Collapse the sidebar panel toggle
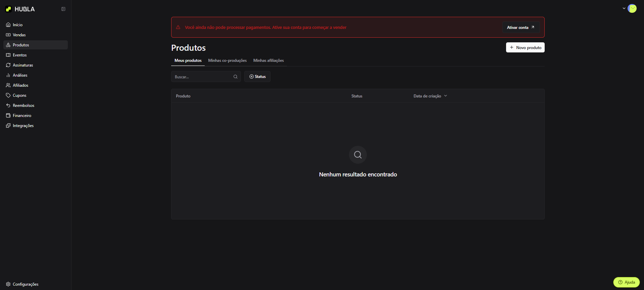Screen dimensions: 644x290 coord(63,9)
